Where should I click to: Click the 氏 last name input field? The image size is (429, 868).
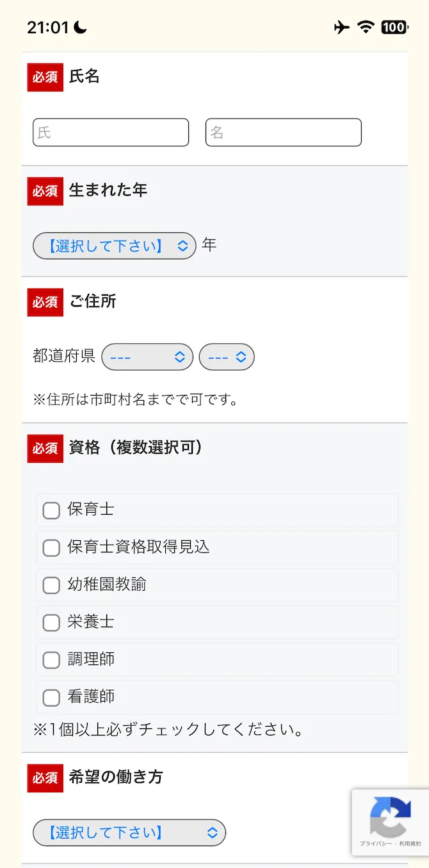point(110,132)
